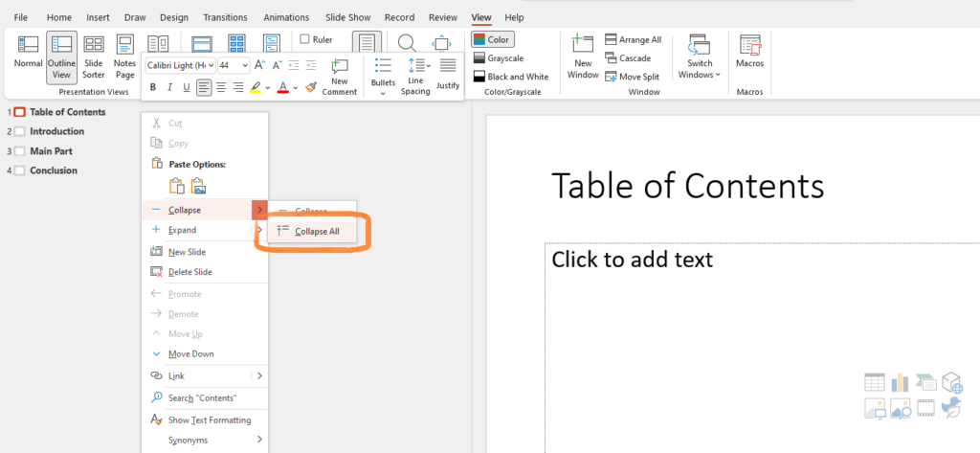The width and height of the screenshot is (980, 453).
Task: Enable the Ruler checkbox
Action: [x=305, y=40]
